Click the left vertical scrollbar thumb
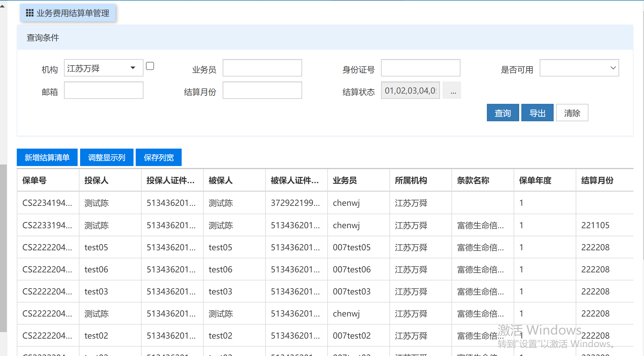The width and height of the screenshot is (644, 356). [3, 249]
